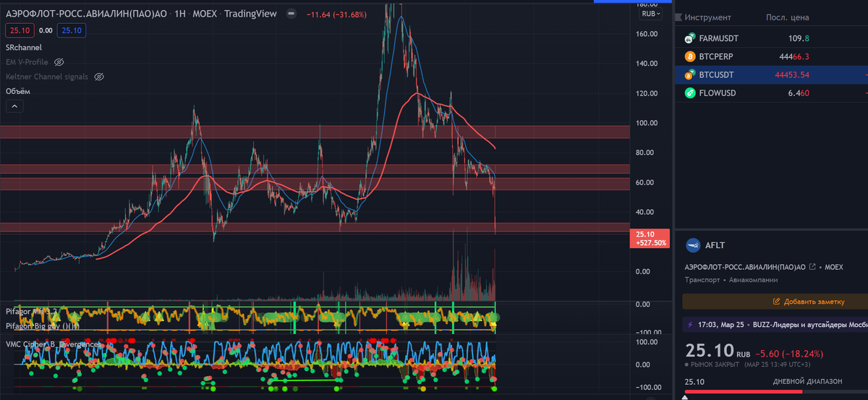Click the red 25.10 current price axis label
This screenshot has height=400, width=868.
point(649,238)
